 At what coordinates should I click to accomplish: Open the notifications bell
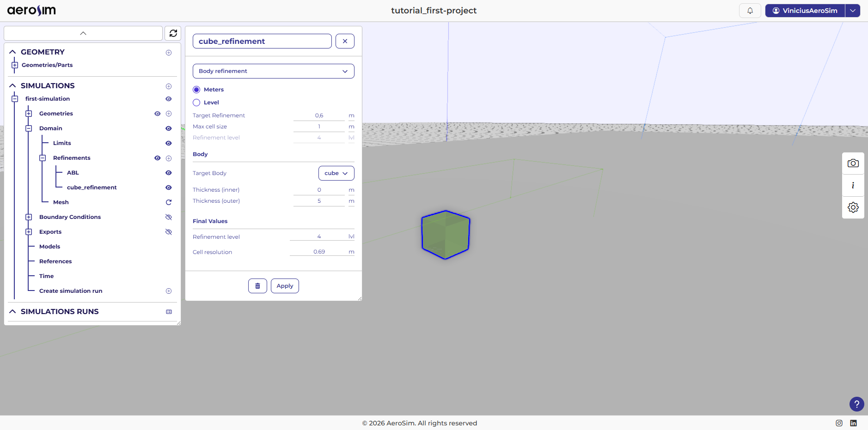coord(750,10)
